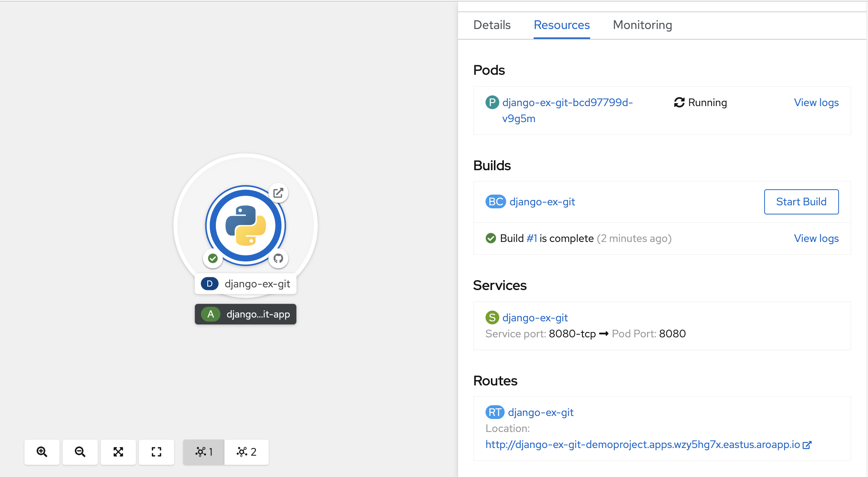Click the Python application node icon

click(x=244, y=226)
